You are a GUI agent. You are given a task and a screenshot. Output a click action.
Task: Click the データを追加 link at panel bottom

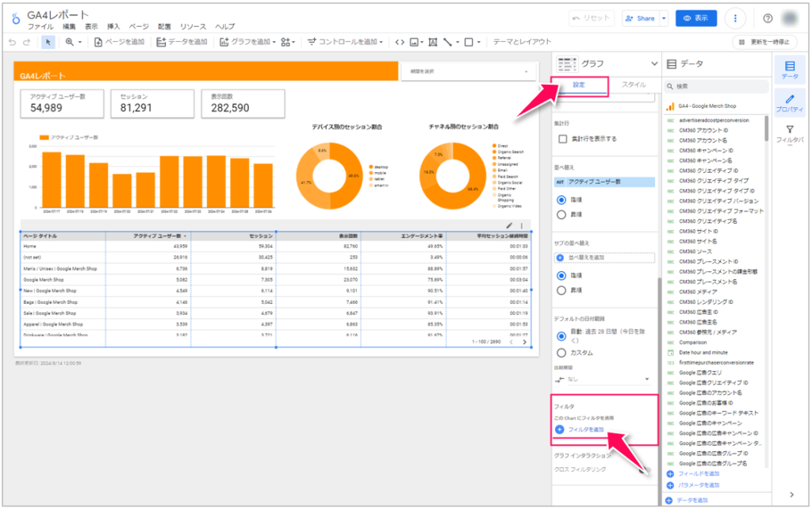click(x=691, y=500)
